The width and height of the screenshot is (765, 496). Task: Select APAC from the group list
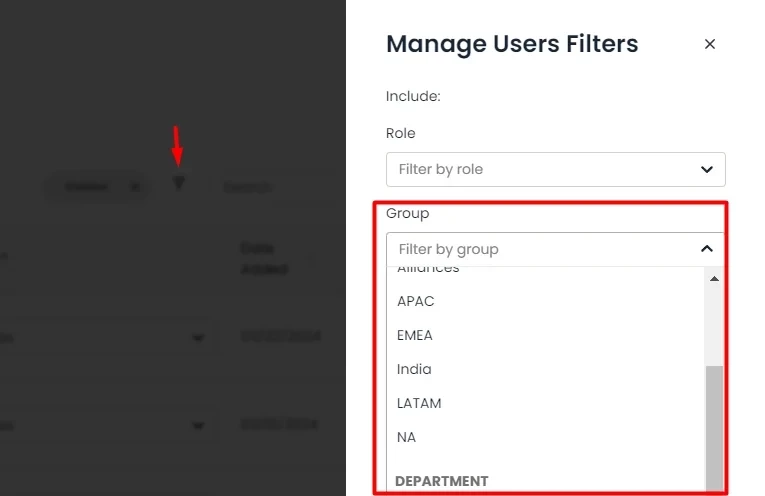tap(416, 301)
